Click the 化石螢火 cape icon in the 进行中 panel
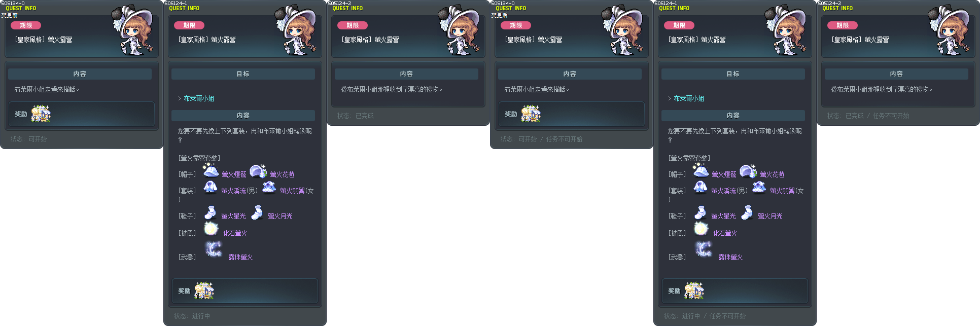The image size is (980, 326). (211, 229)
